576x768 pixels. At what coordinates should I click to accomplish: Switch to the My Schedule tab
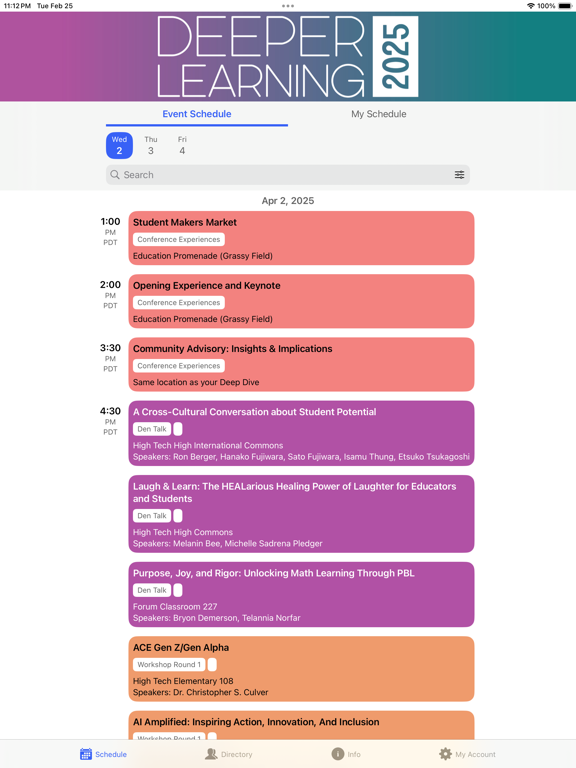click(x=379, y=114)
